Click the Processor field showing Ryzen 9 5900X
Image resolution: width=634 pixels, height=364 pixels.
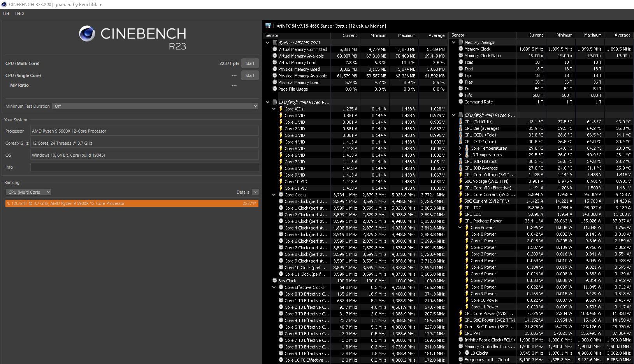pyautogui.click(x=144, y=131)
